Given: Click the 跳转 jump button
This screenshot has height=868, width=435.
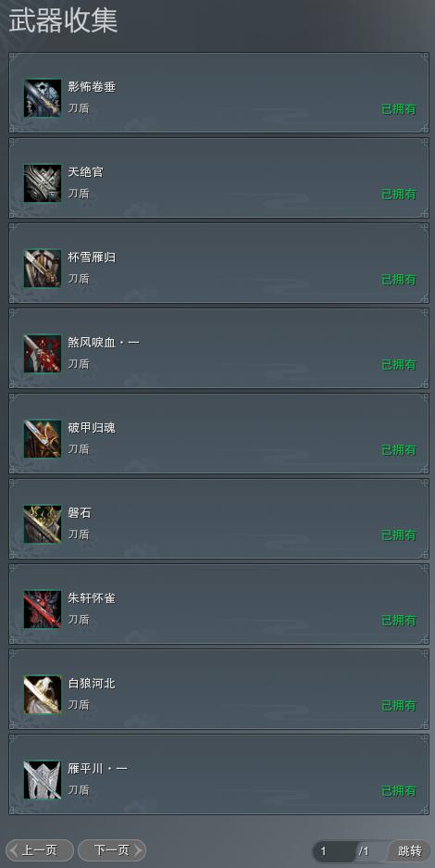Looking at the screenshot, I should (x=410, y=850).
